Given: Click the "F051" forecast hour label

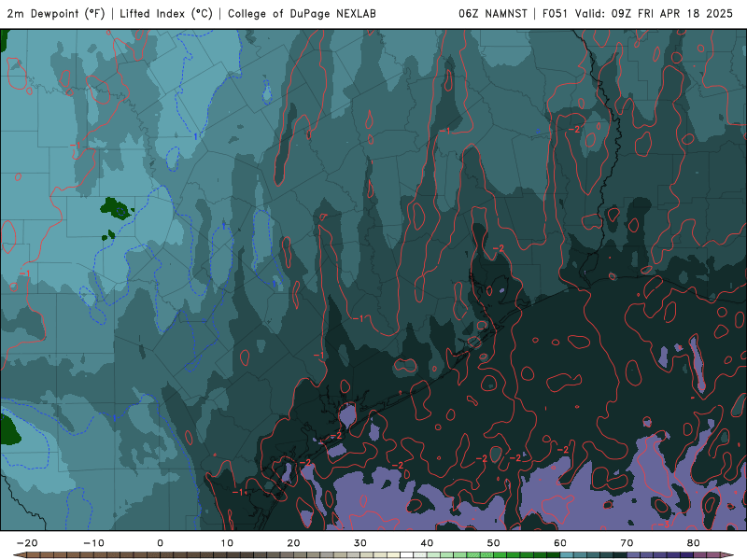Looking at the screenshot, I should (555, 14).
